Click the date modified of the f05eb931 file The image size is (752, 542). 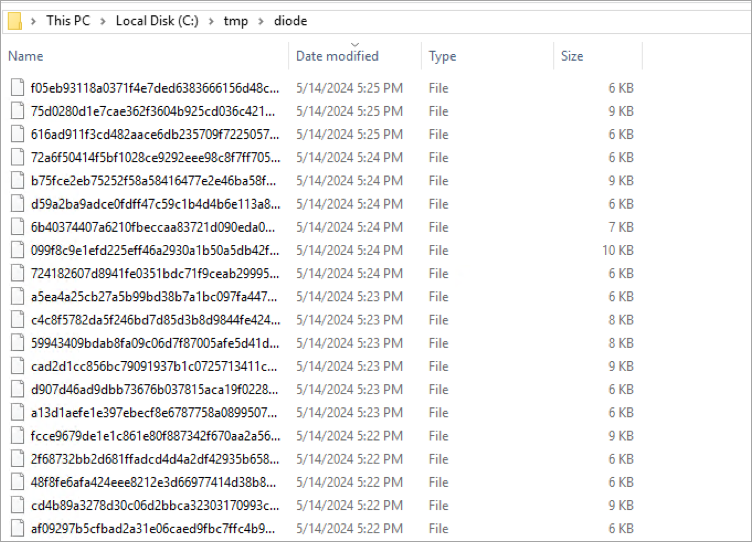tap(349, 88)
